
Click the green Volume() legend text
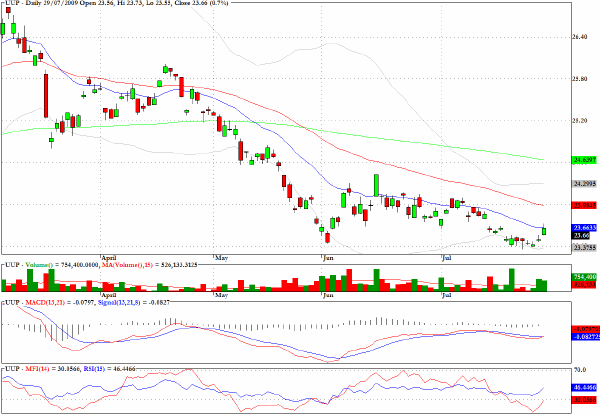coord(40,264)
